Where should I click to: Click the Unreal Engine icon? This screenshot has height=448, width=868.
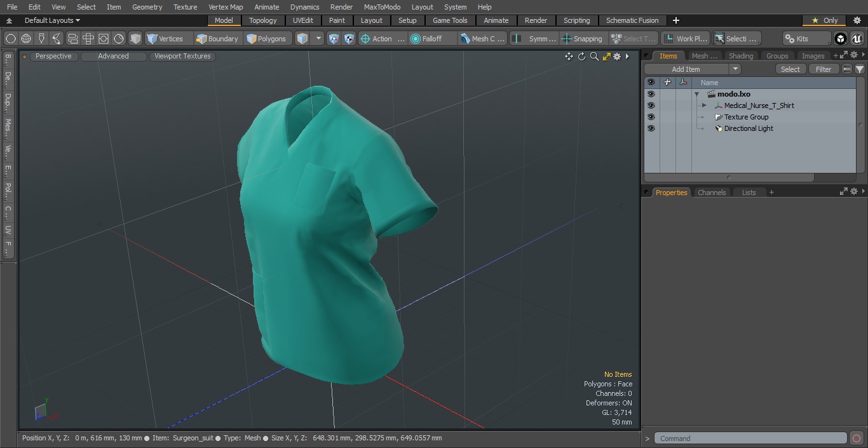(x=857, y=39)
